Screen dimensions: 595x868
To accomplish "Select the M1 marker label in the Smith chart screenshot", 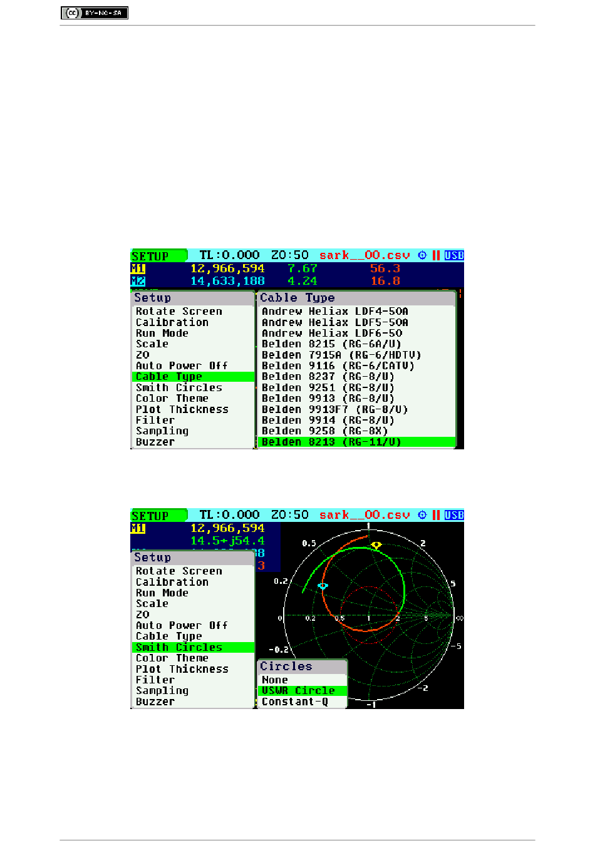I will (x=138, y=528).
